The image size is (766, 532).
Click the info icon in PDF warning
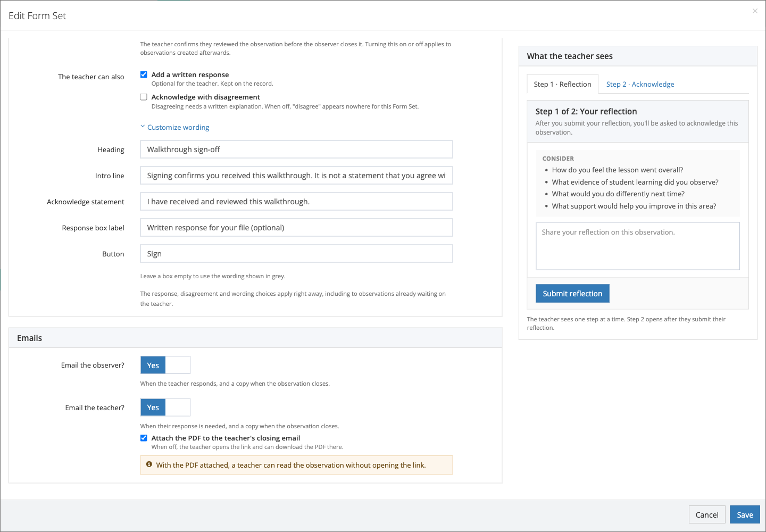149,464
